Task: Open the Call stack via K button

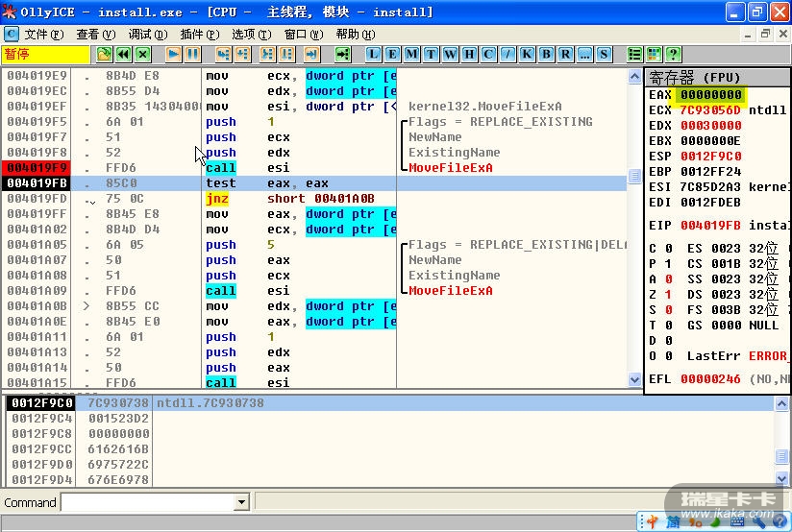Action: coord(528,54)
